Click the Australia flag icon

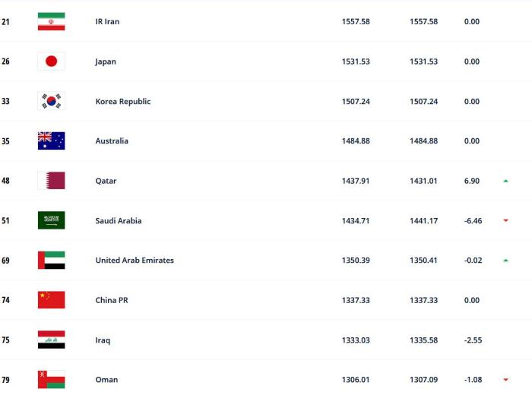pyautogui.click(x=51, y=141)
